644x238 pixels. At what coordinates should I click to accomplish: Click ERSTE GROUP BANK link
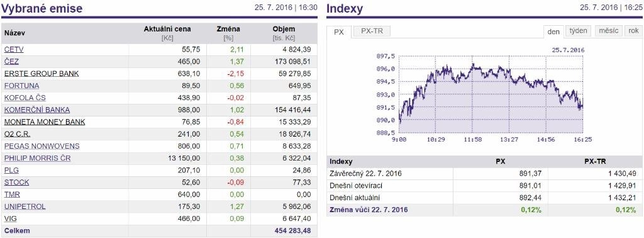click(42, 74)
